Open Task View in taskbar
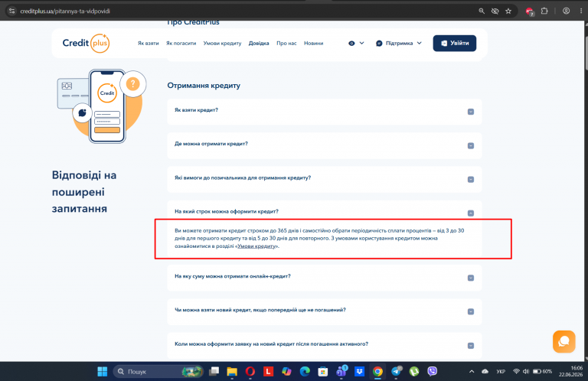Image resolution: width=588 pixels, height=381 pixels. tap(214, 371)
